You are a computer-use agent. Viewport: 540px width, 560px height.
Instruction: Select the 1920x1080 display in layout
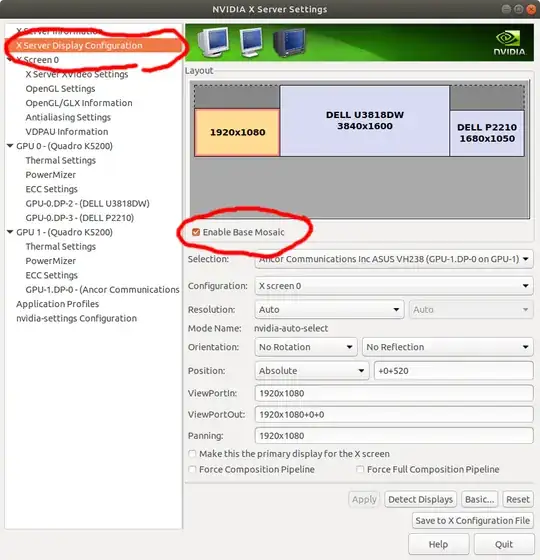coord(237,132)
